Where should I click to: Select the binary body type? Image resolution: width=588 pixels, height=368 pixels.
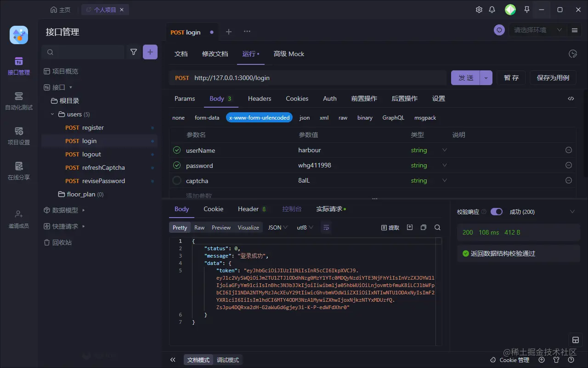click(x=365, y=118)
